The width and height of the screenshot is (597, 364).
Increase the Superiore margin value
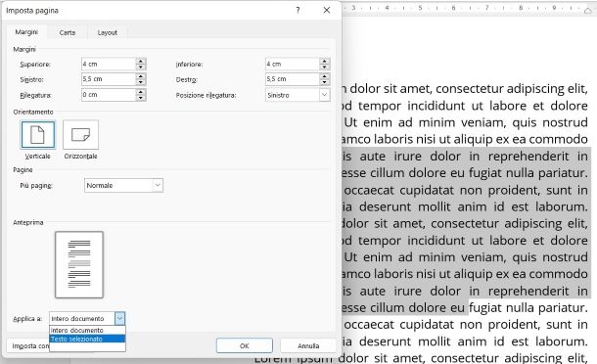click(x=141, y=61)
